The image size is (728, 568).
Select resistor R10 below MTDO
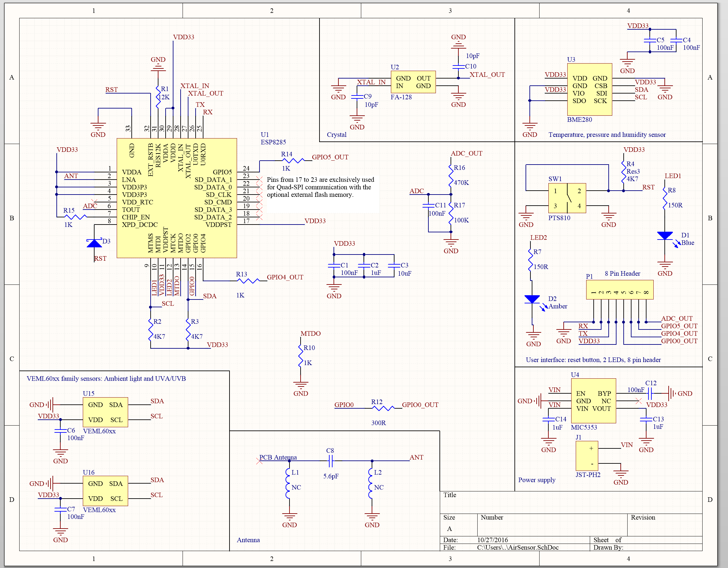click(301, 356)
